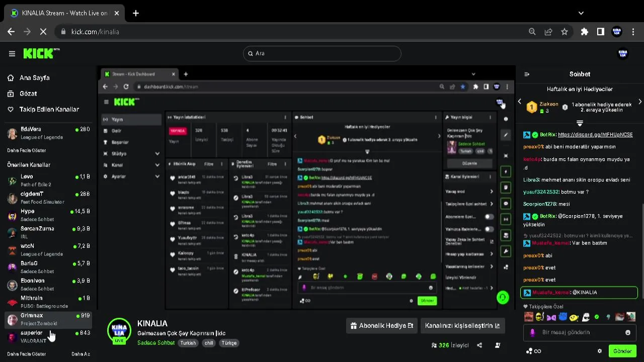Open Yavaş mod in streamed dashboard
Screen dimensions: 644x362
click(469, 192)
